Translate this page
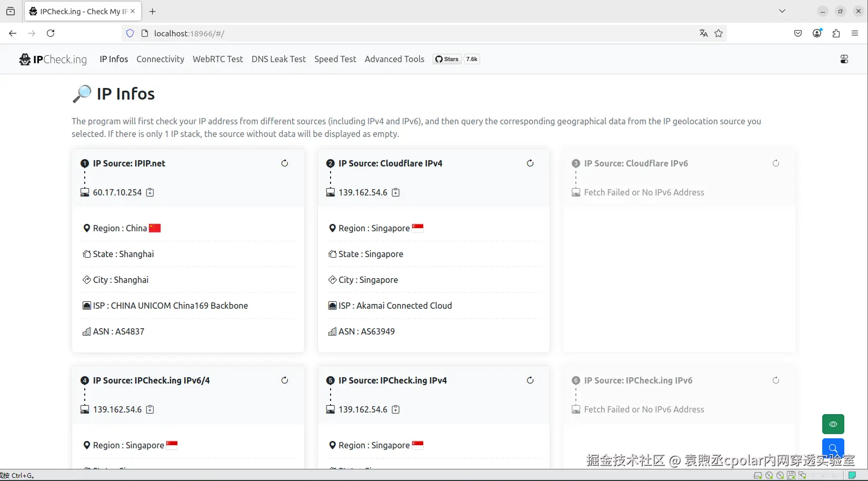This screenshot has width=868, height=481. (704, 33)
